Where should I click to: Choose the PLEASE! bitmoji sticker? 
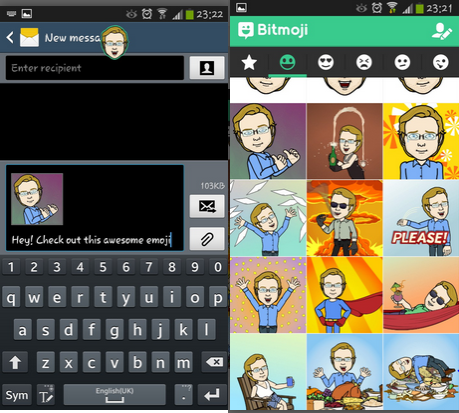point(421,218)
